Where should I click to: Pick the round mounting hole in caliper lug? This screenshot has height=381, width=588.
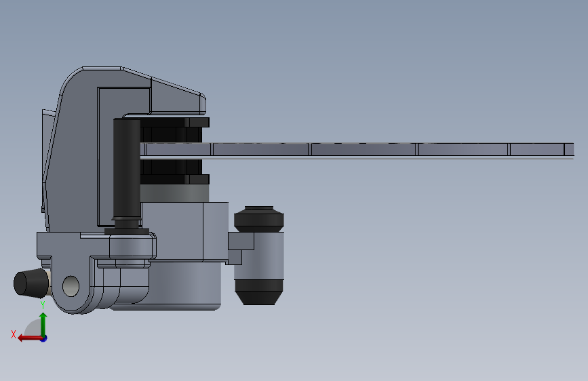(71, 286)
